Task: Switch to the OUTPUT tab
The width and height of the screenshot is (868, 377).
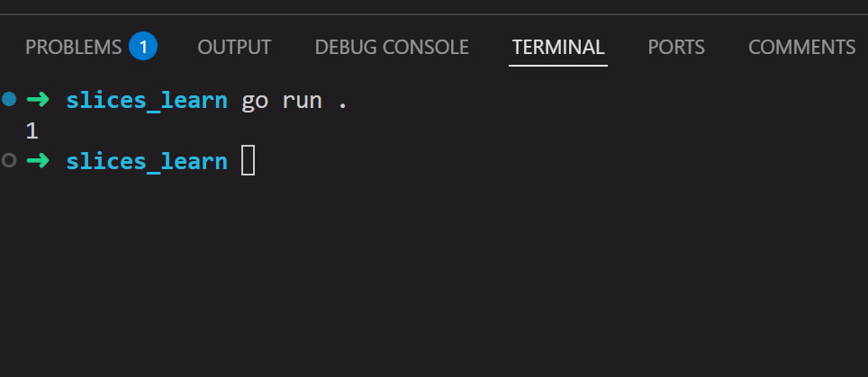Action: click(234, 47)
